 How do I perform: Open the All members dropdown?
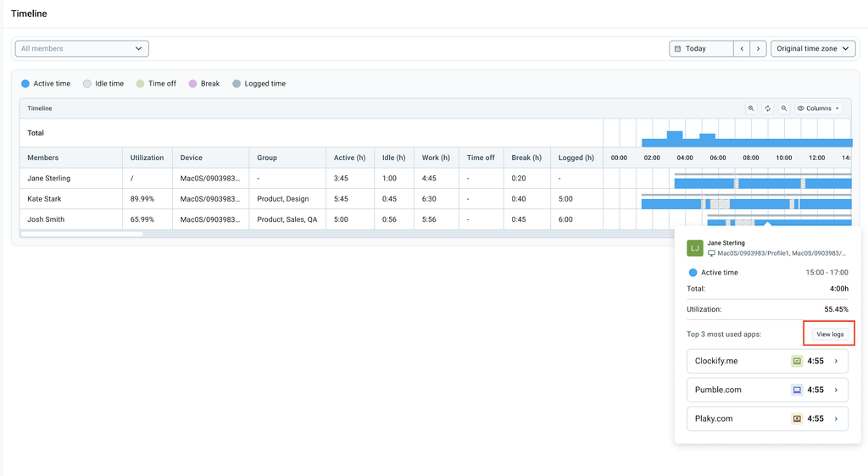point(82,48)
